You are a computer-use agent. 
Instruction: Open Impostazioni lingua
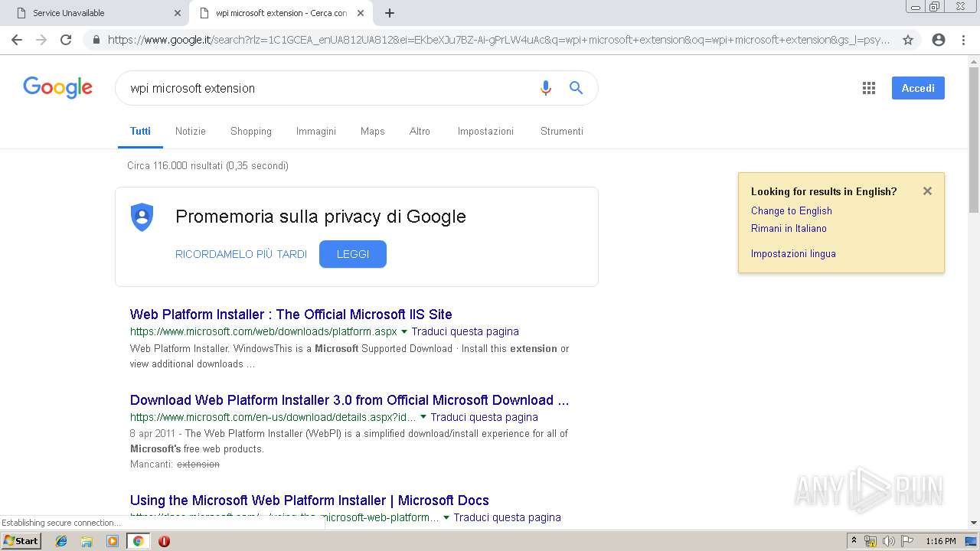point(793,253)
